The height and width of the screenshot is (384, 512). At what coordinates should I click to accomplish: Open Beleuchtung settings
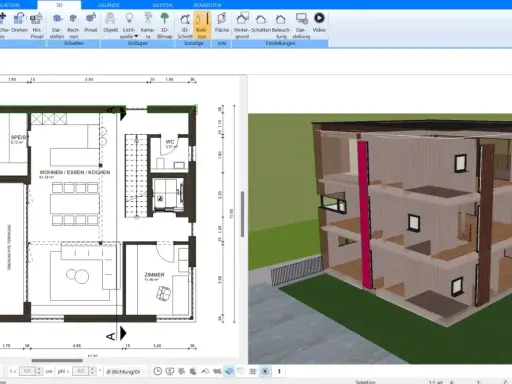[x=281, y=25]
